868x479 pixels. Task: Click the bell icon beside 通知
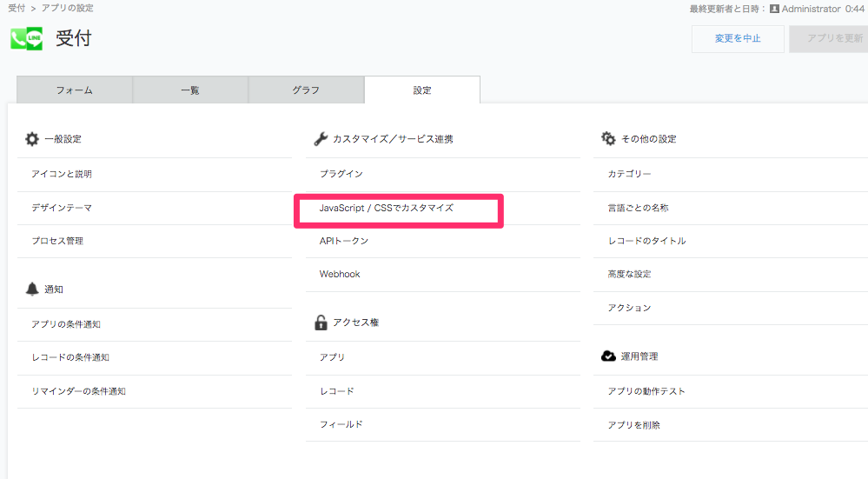click(x=32, y=289)
